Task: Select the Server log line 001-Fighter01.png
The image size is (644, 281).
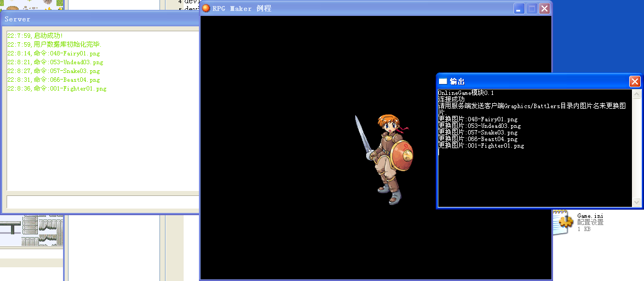Action: [56, 88]
